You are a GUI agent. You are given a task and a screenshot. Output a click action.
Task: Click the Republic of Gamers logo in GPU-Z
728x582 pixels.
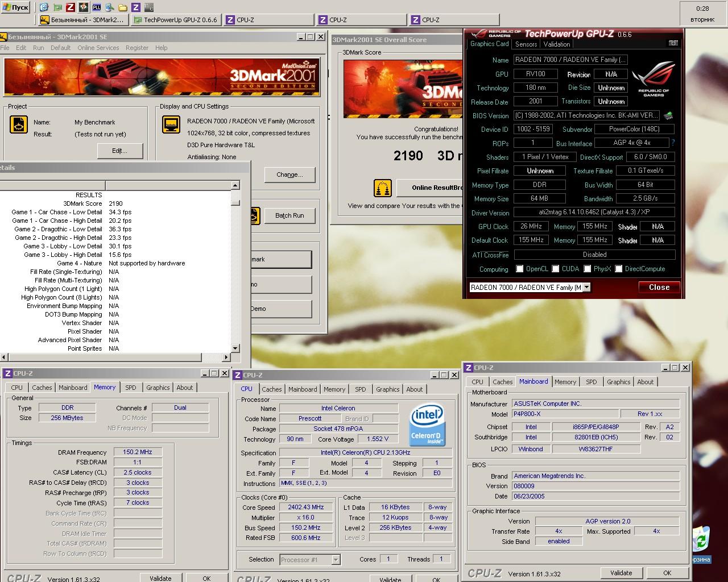coord(653,79)
